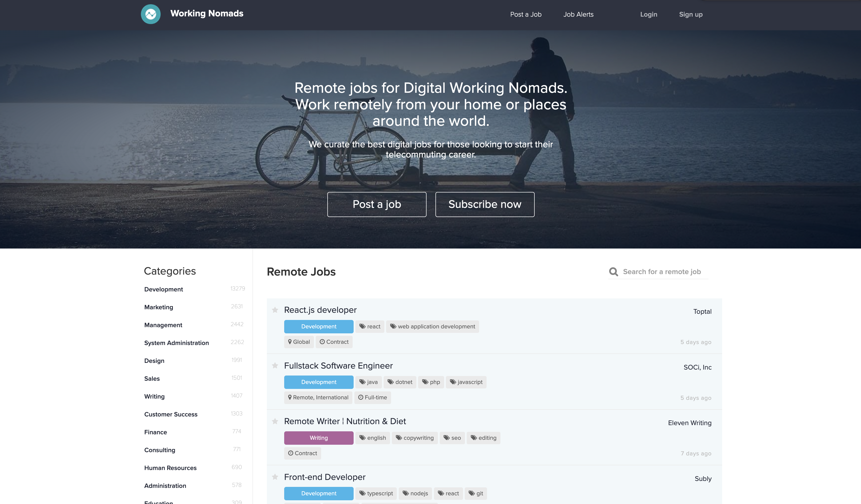Click the web application development tag

[x=432, y=326]
